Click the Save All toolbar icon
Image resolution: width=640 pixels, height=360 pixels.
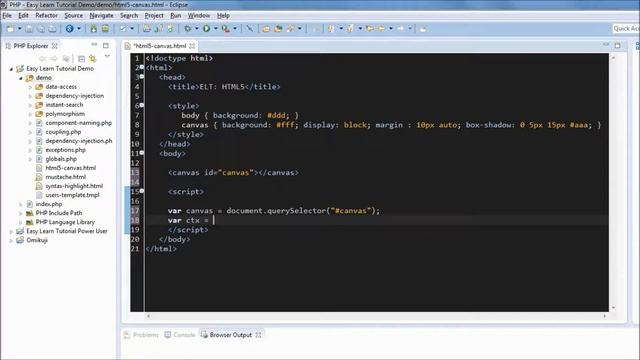point(41,29)
